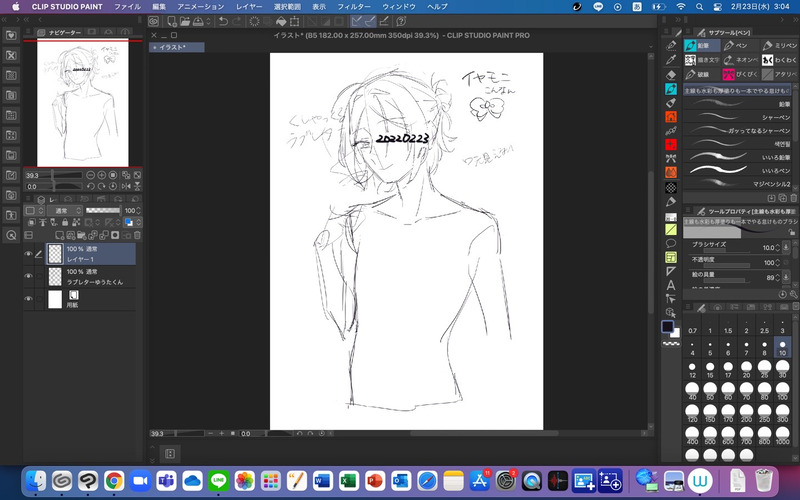Click the Zoom out icon in Navigator

point(90,175)
